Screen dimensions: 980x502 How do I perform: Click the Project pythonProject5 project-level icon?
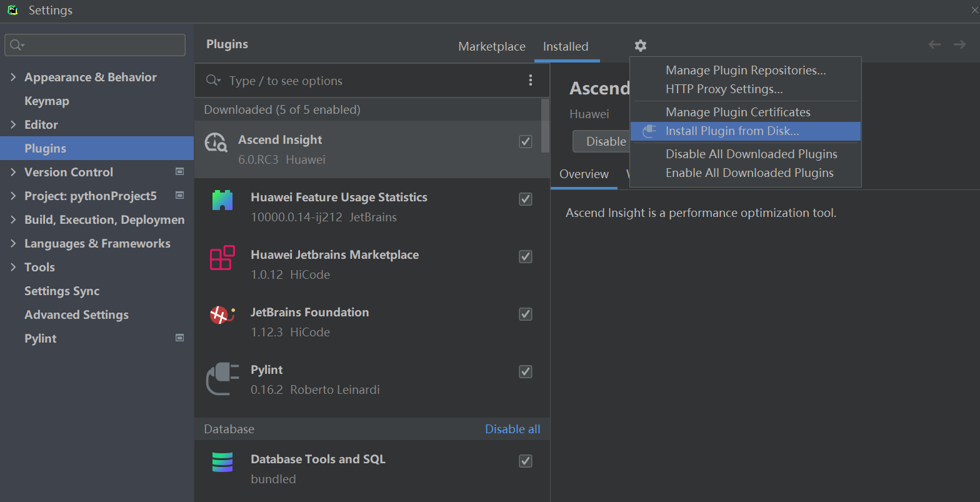[x=180, y=195]
